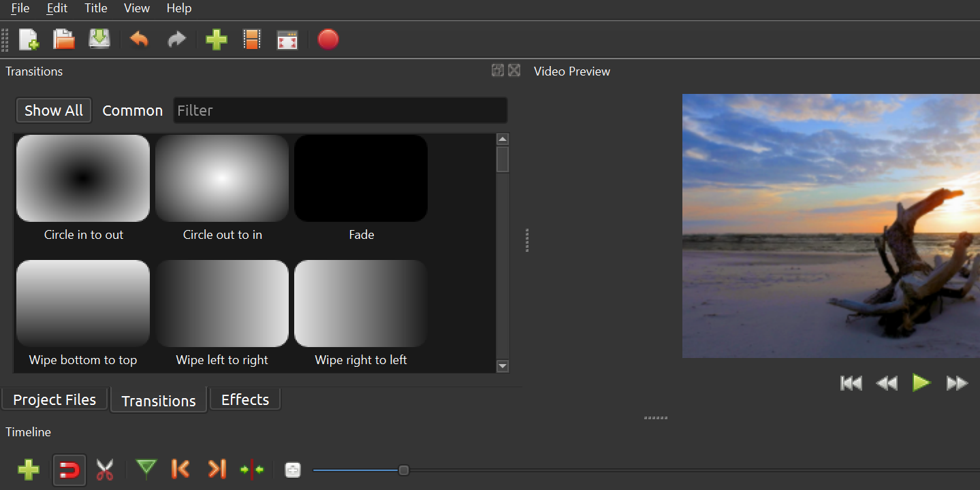Select the Circle in to out transition

(x=83, y=178)
